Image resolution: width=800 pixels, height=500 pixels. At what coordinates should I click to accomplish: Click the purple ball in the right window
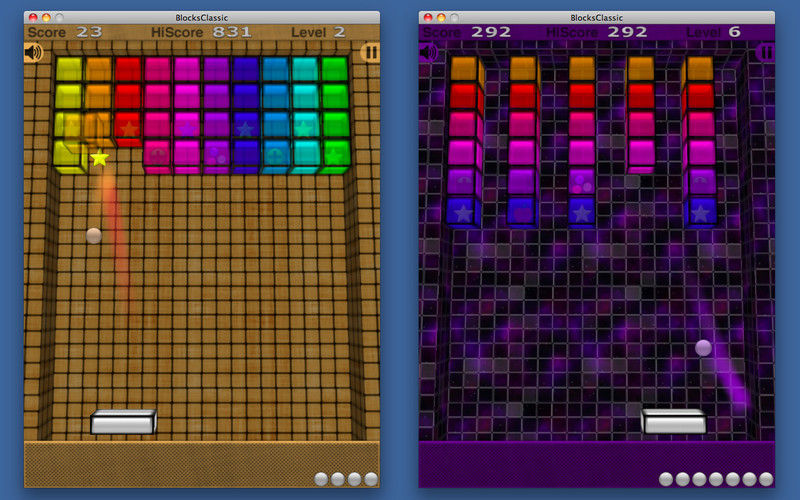(x=704, y=348)
